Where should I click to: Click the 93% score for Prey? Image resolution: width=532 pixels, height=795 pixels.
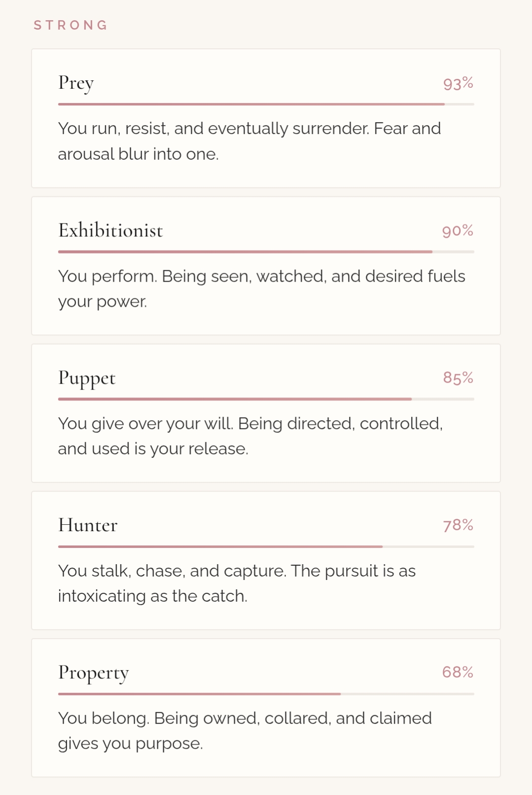click(458, 83)
